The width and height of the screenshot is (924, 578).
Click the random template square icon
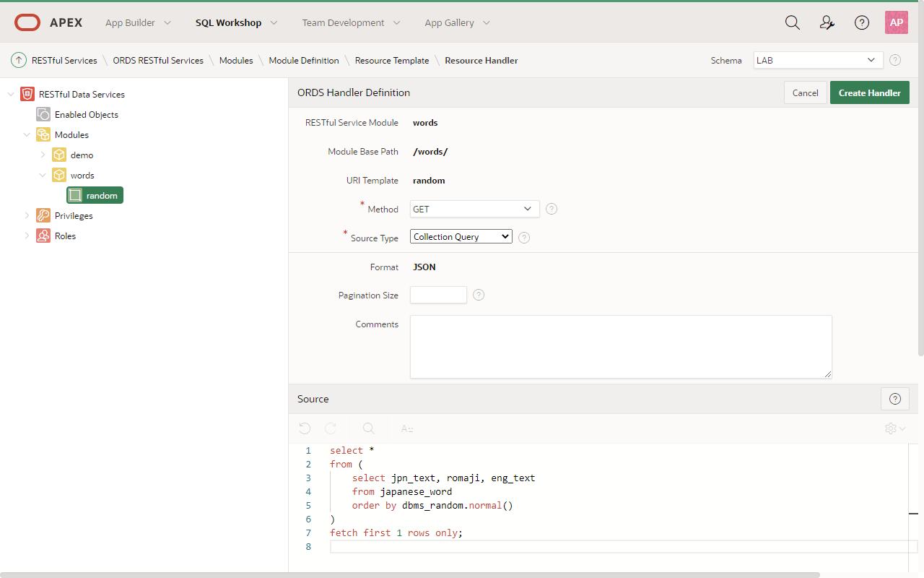pyautogui.click(x=75, y=195)
